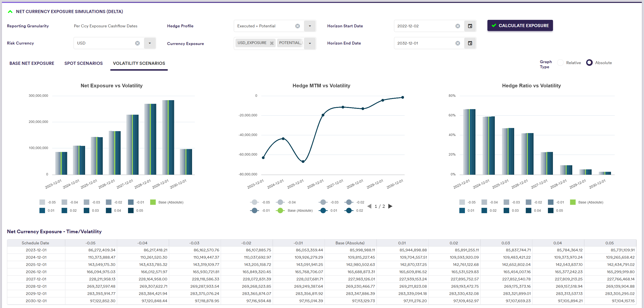Remove the USD_EXPOSURE chip
644x308 pixels.
pyautogui.click(x=272, y=43)
